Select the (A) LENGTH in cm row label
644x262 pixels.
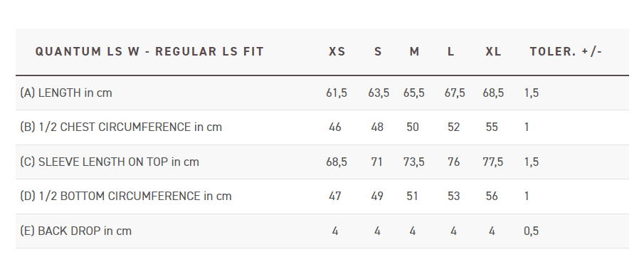(66, 93)
